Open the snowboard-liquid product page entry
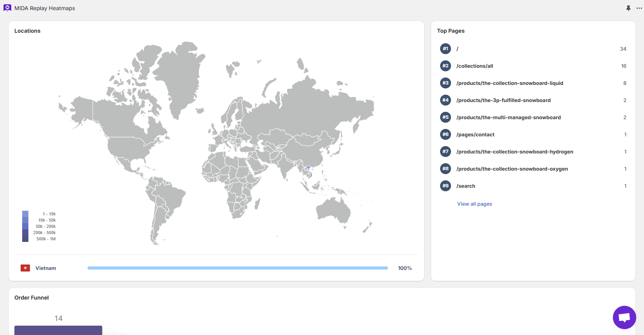The height and width of the screenshot is (335, 644). click(510, 83)
